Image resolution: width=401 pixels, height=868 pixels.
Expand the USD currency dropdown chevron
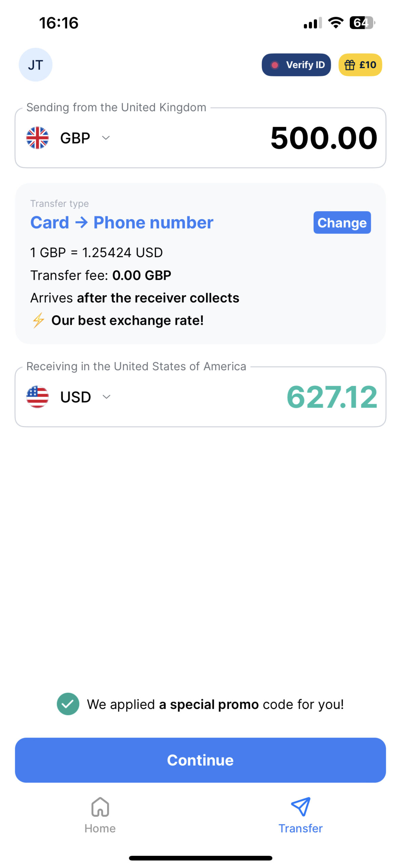(106, 397)
